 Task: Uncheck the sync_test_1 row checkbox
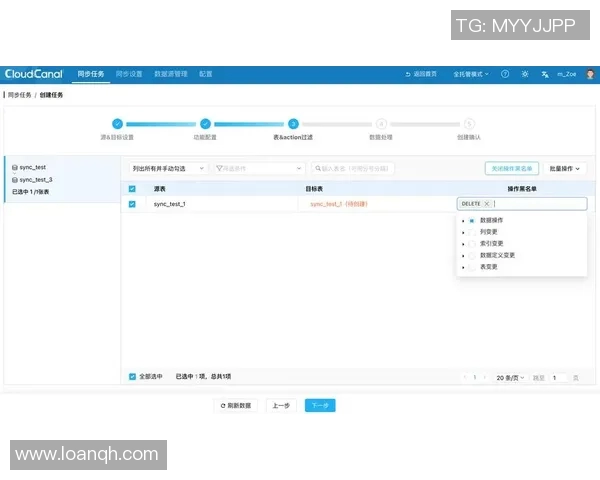[132, 204]
